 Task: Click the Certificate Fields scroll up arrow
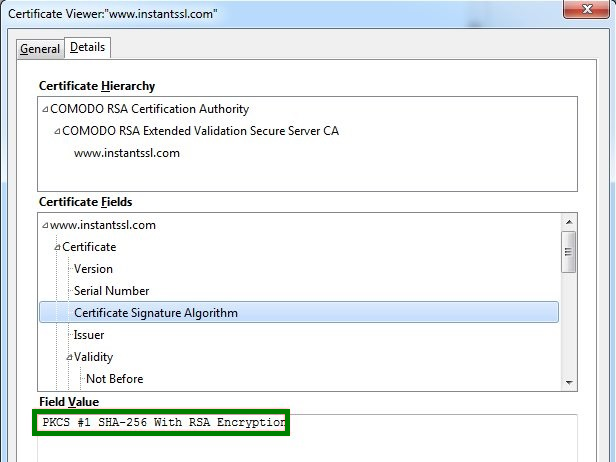point(569,222)
